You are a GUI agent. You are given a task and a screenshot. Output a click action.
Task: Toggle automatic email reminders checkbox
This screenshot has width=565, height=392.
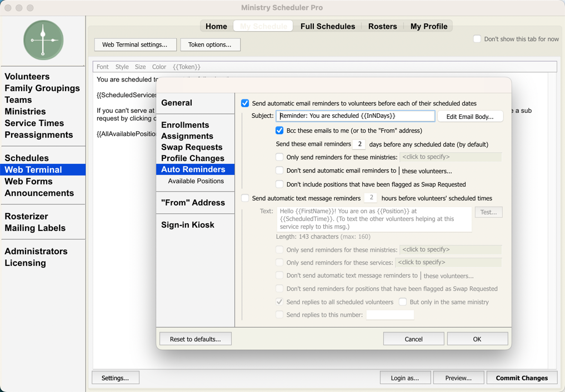click(x=245, y=103)
